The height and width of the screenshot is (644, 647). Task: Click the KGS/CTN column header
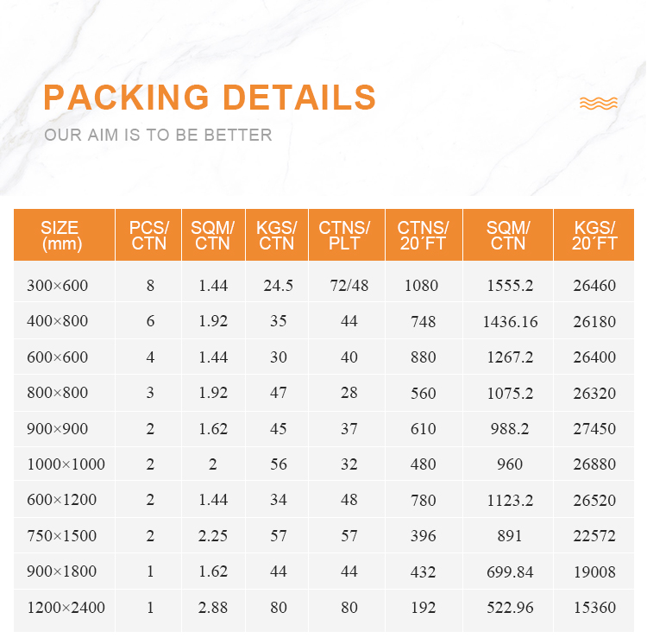click(276, 236)
